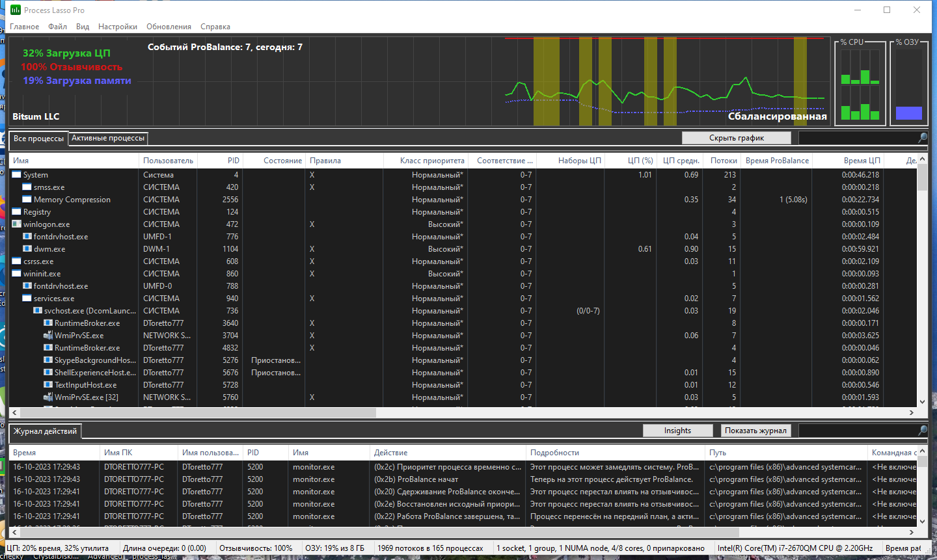Select the winlogon.exe tree row

465,224
